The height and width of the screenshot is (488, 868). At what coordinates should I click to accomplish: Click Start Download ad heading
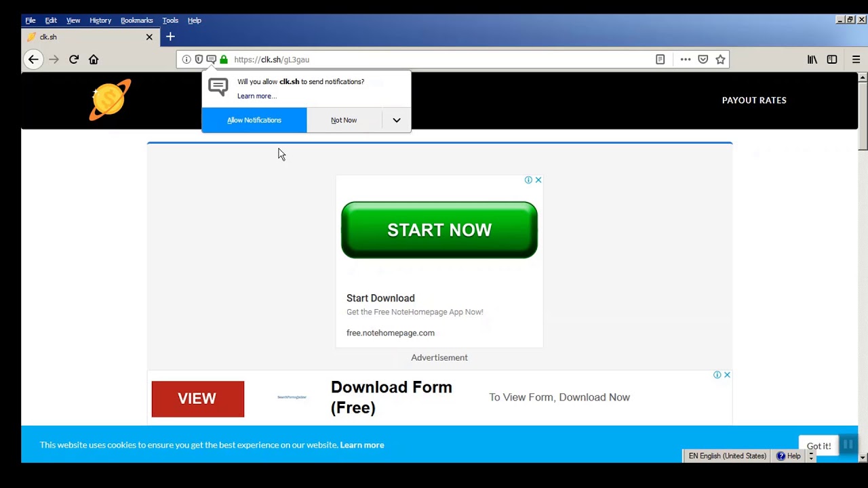(x=380, y=298)
